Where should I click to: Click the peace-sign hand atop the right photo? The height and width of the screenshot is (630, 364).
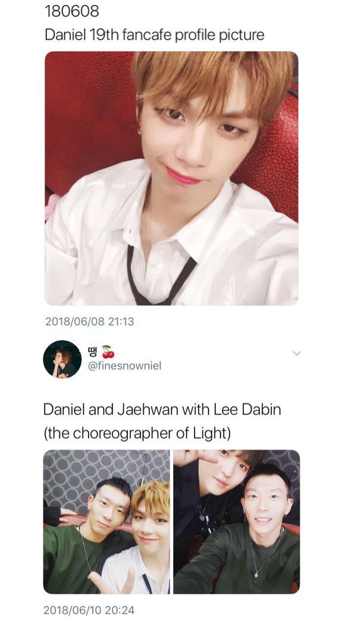193,457
